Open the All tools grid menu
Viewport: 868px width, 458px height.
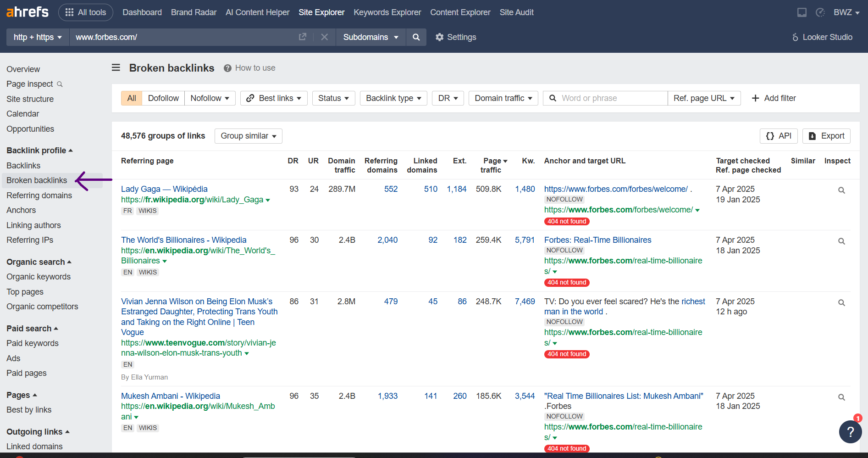pos(86,12)
